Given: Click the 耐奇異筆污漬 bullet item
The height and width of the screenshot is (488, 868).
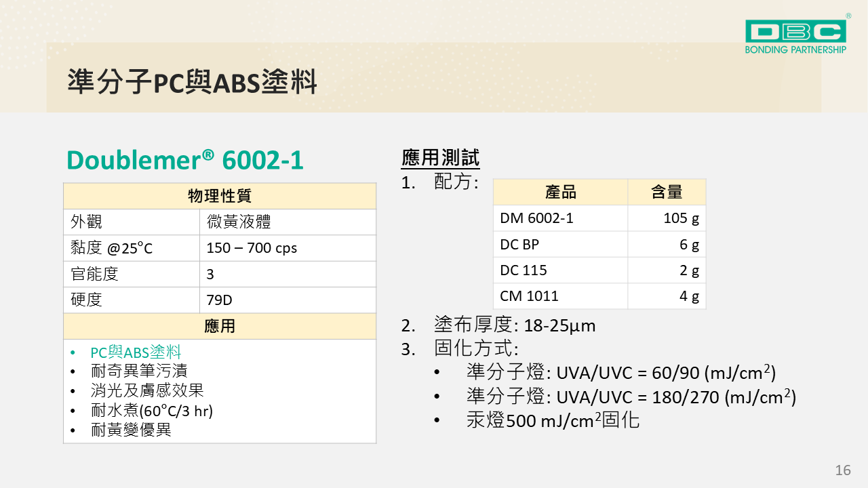Looking at the screenshot, I should point(139,371).
